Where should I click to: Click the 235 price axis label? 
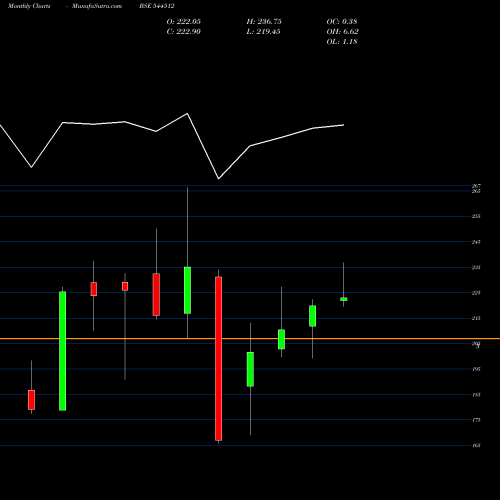tap(476, 267)
